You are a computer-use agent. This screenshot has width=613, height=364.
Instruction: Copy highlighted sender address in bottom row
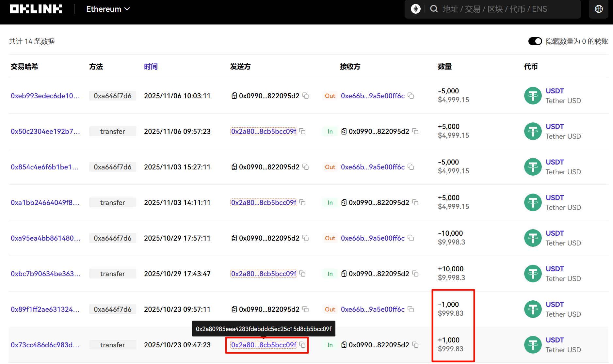(x=303, y=345)
